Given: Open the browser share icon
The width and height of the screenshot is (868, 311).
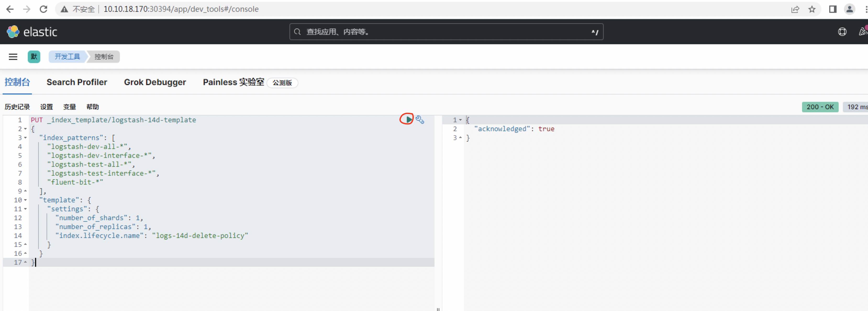Looking at the screenshot, I should pos(795,9).
